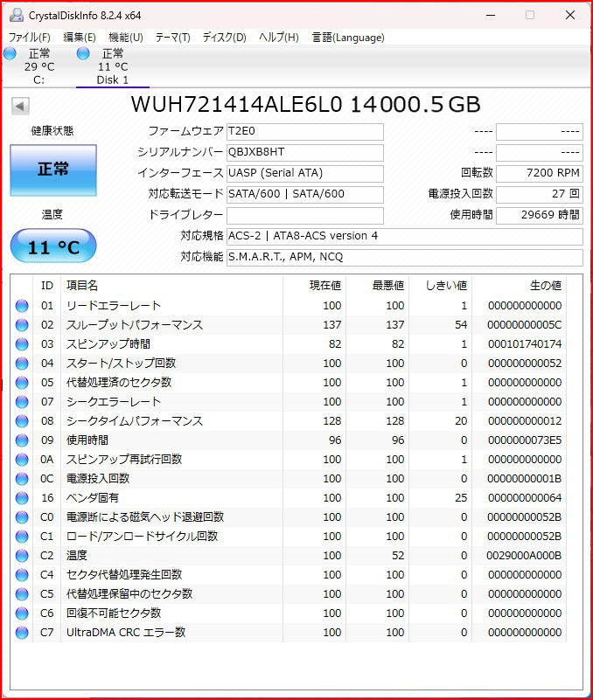Click status orb for スピンアップ時間 row
Image resolution: width=593 pixels, height=700 pixels.
pos(22,344)
